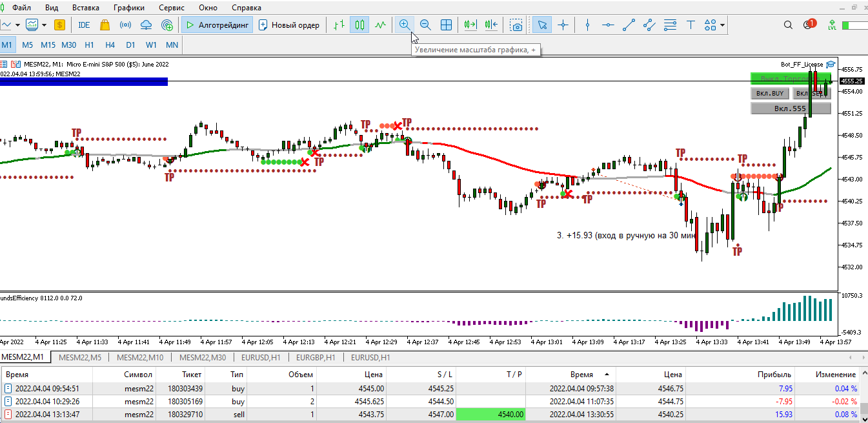Open the Графики menu
Viewport: 868px width, 423px height.
(128, 8)
